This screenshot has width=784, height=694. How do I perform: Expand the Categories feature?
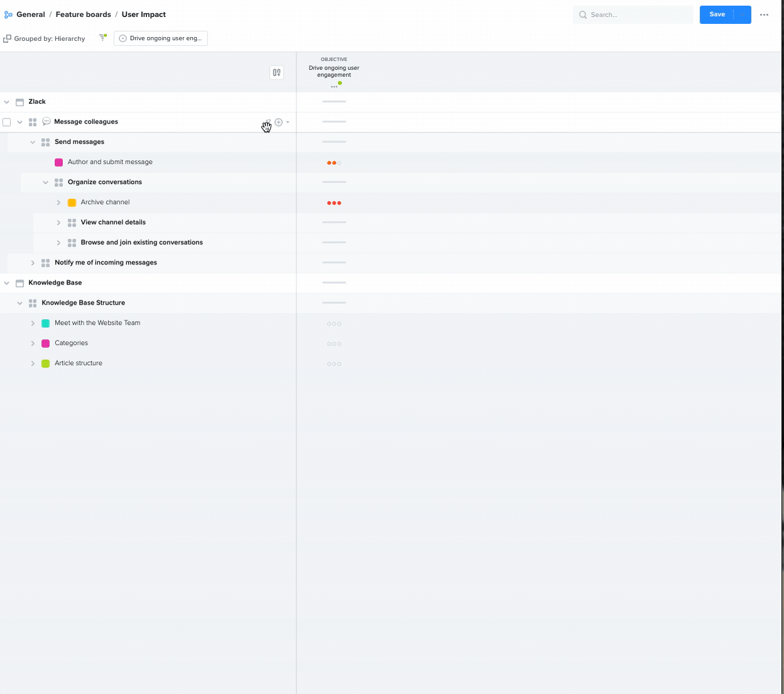pos(33,343)
